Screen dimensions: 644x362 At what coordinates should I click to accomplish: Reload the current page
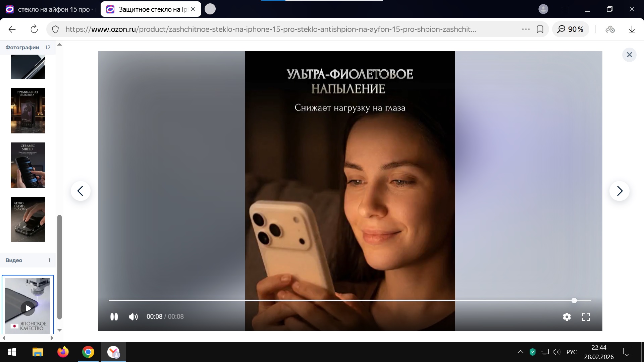(34, 29)
